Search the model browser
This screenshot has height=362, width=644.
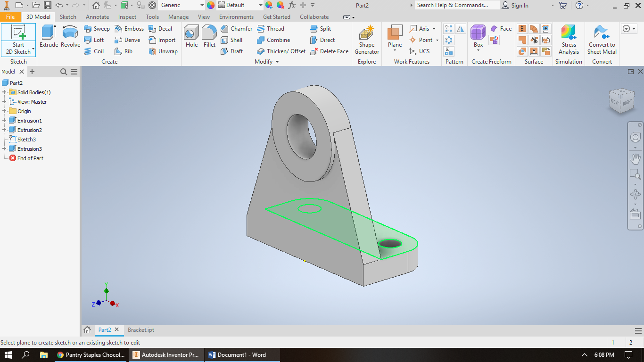[x=64, y=72]
